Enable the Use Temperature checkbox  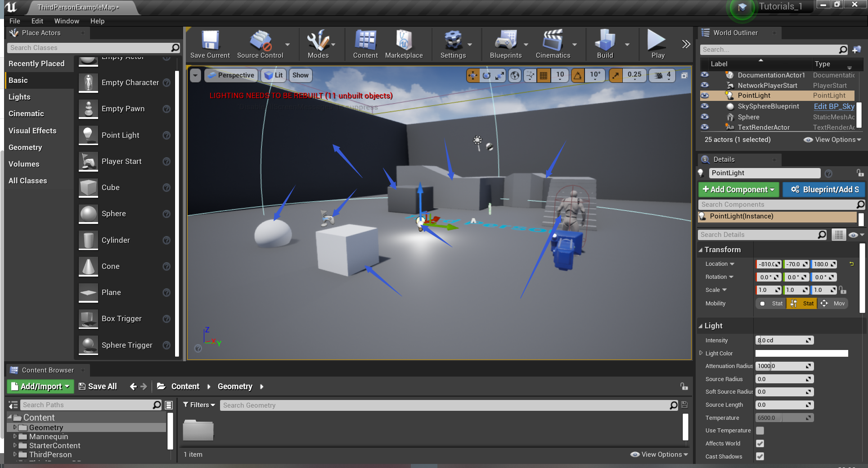tap(760, 431)
